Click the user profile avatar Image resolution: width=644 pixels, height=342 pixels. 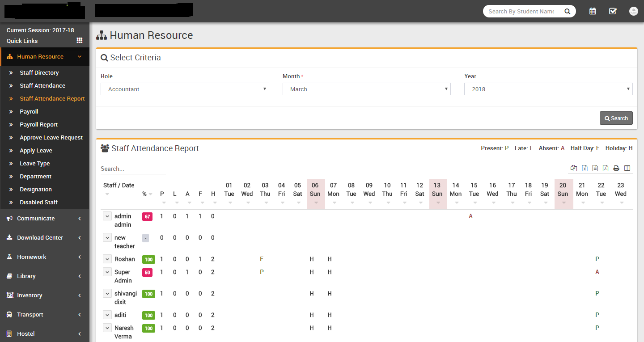tap(633, 11)
